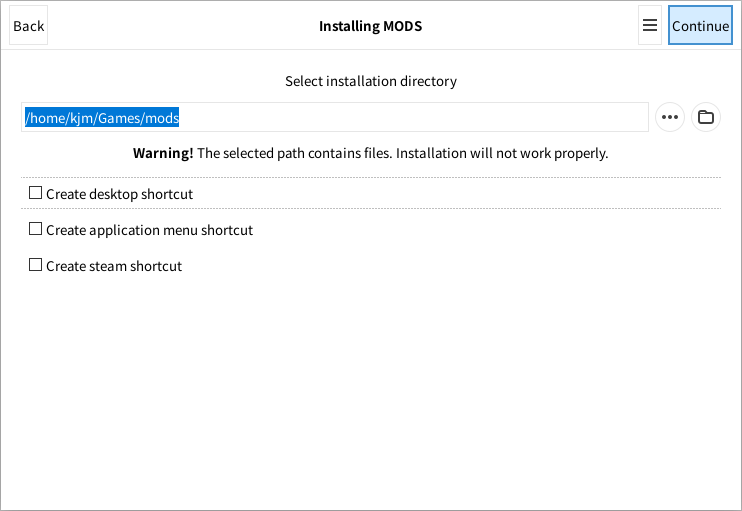This screenshot has height=511, width=742.
Task: Open the hamburger menu icon
Action: click(650, 26)
